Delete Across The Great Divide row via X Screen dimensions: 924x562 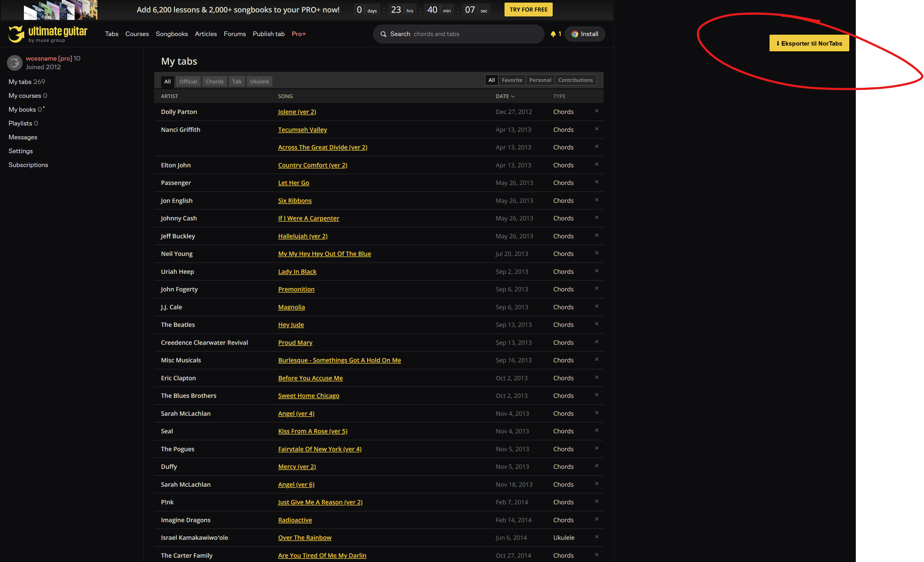(596, 146)
